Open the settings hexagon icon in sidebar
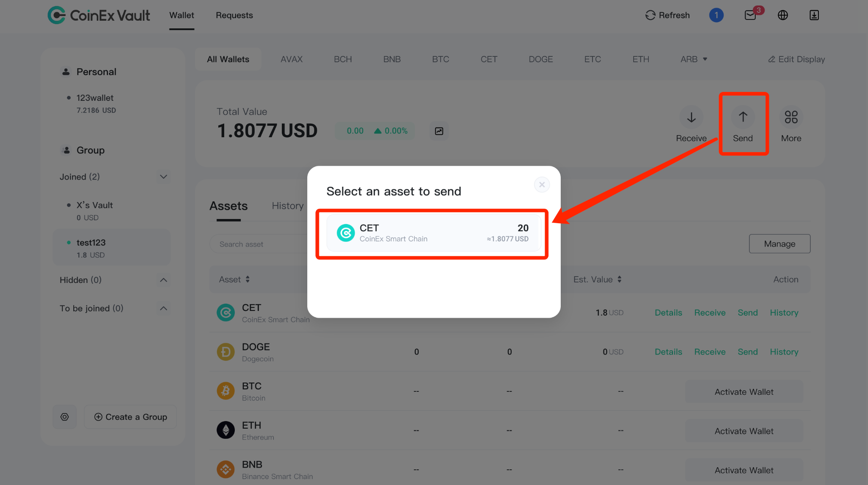 (x=64, y=417)
